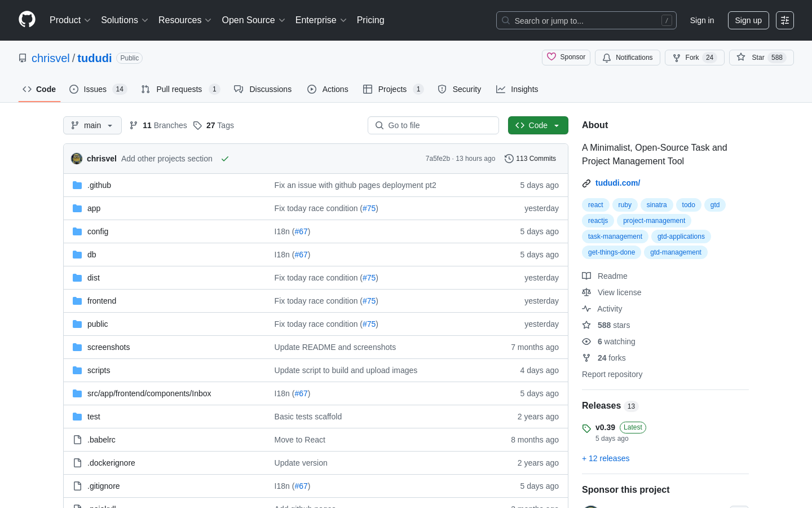Image resolution: width=812 pixels, height=508 pixels.
Task: Open the #75 link in frontend row
Action: click(x=369, y=301)
